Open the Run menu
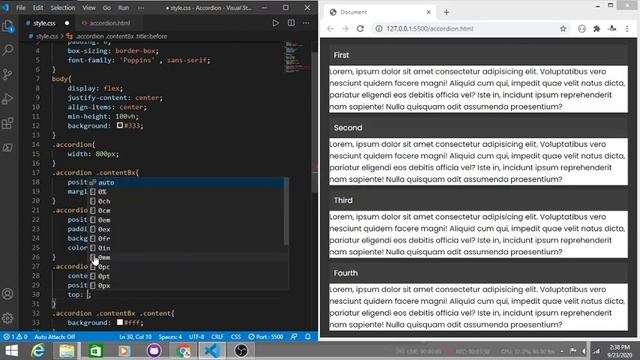The width and height of the screenshot is (640, 360). [x=123, y=8]
